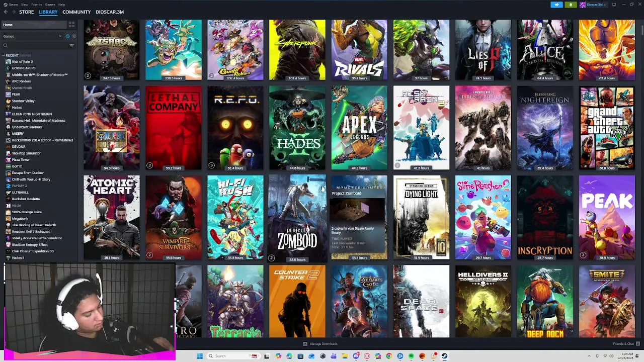Click the Manage Downloads link
The image size is (644, 362).
(323, 344)
